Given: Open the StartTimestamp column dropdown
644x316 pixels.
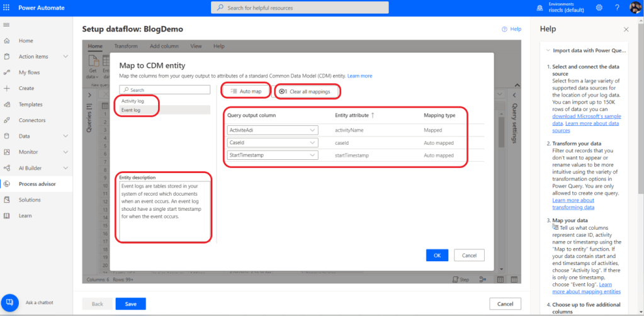Looking at the screenshot, I should tap(313, 155).
